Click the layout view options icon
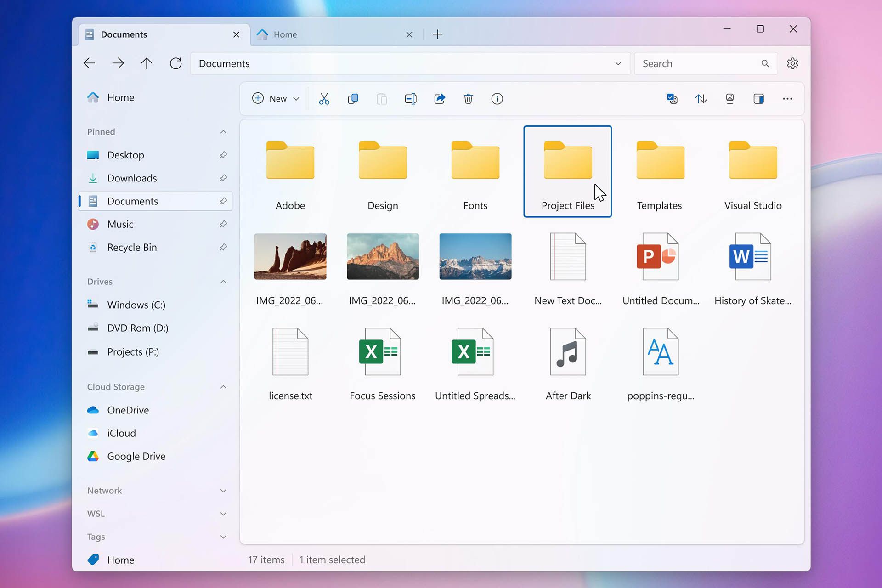Viewport: 882px width, 588px height. 730,99
